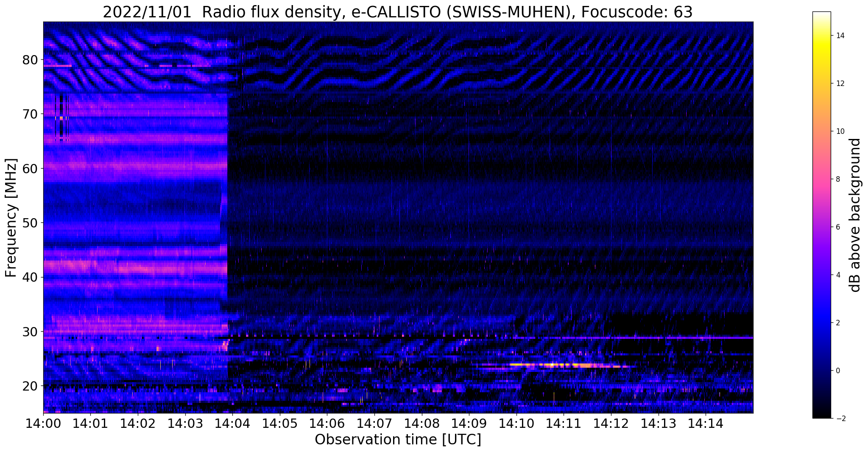Click the colorbar tick value 14
The image size is (868, 452).
coord(839,36)
